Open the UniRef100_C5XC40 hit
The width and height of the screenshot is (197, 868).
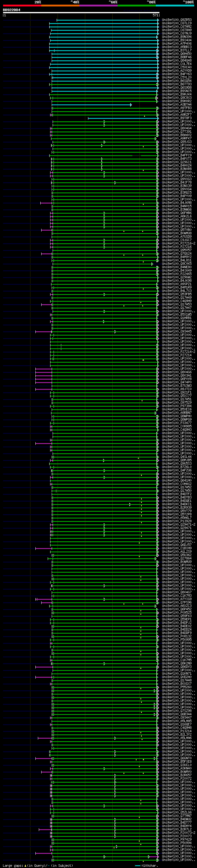(177, 67)
